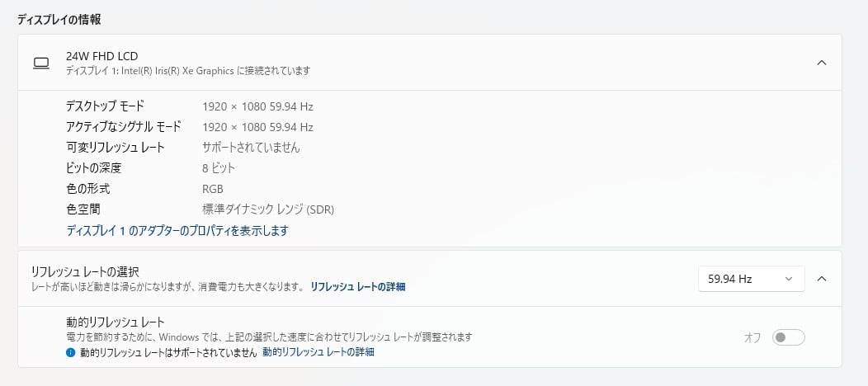Image resolution: width=868 pixels, height=386 pixels.
Task: Click the 標準ダイナミック レンジ (SDR) value
Action: [268, 209]
